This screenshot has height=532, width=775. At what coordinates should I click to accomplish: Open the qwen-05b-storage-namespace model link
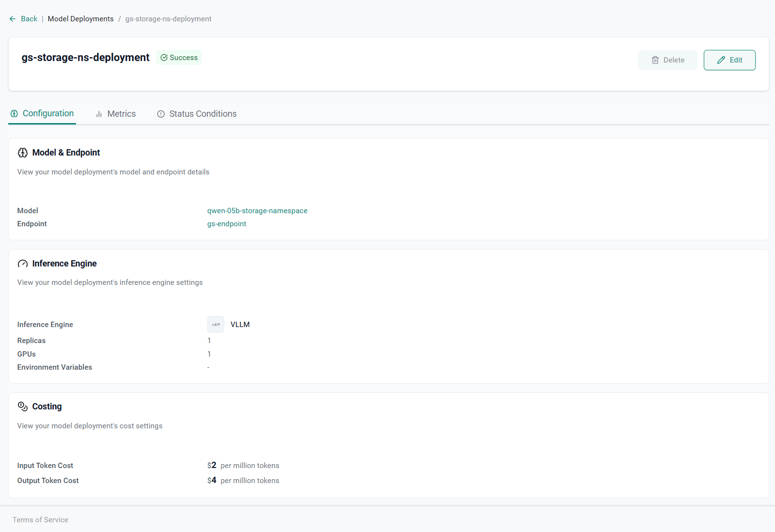(257, 211)
